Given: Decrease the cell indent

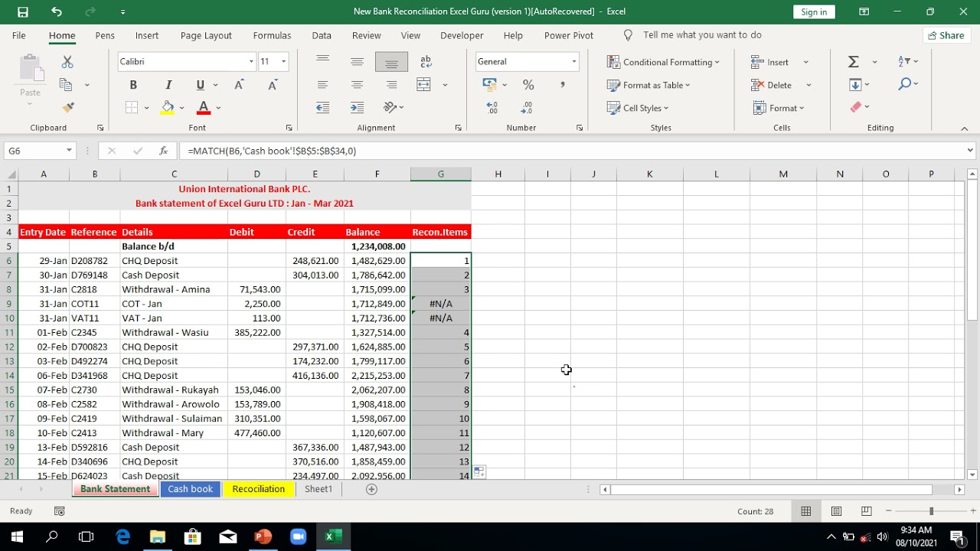Looking at the screenshot, I should click(322, 107).
